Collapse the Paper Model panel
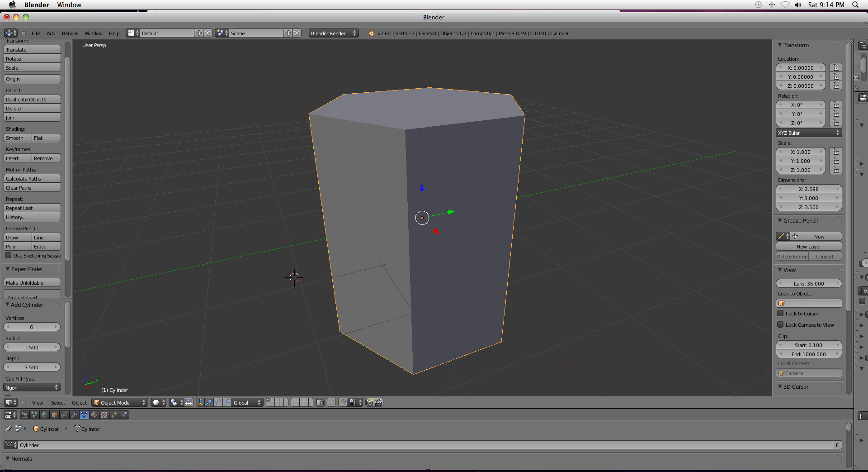Screen dimensions: 868x472 click(8, 269)
